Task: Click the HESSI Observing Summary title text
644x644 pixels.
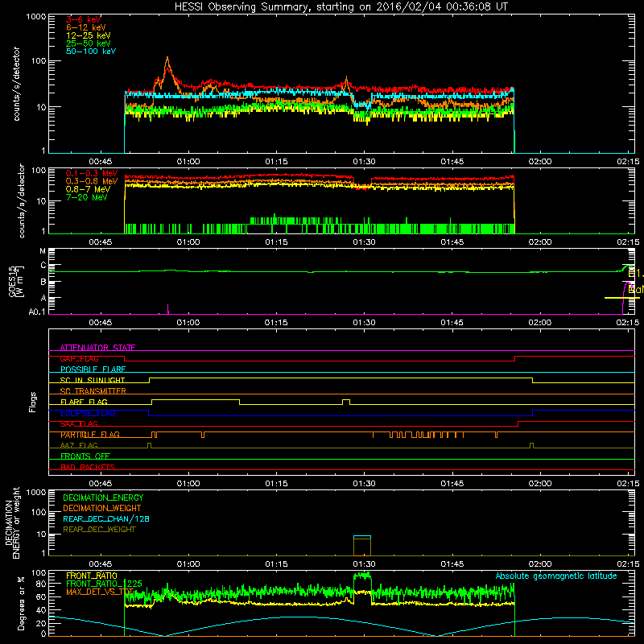Action: tap(341, 7)
